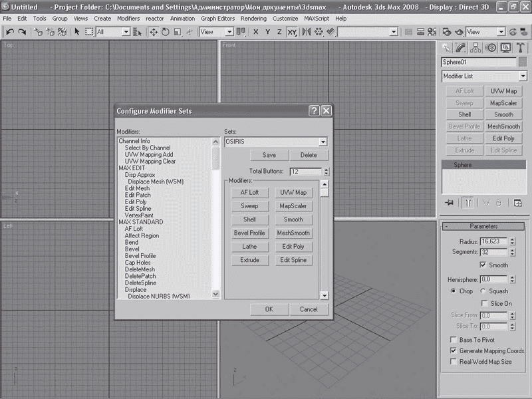Open the Rendering menu
Image resolution: width=532 pixels, height=399 pixels.
pyautogui.click(x=253, y=19)
